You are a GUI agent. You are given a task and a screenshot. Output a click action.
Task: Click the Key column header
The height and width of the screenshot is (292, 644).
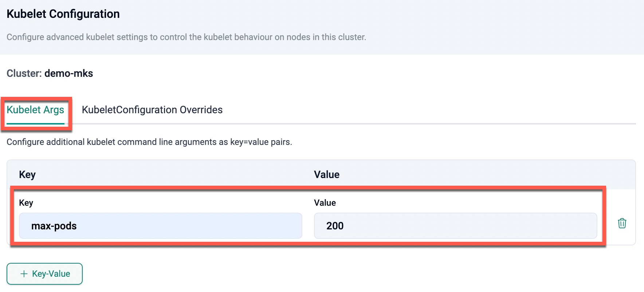tap(27, 175)
